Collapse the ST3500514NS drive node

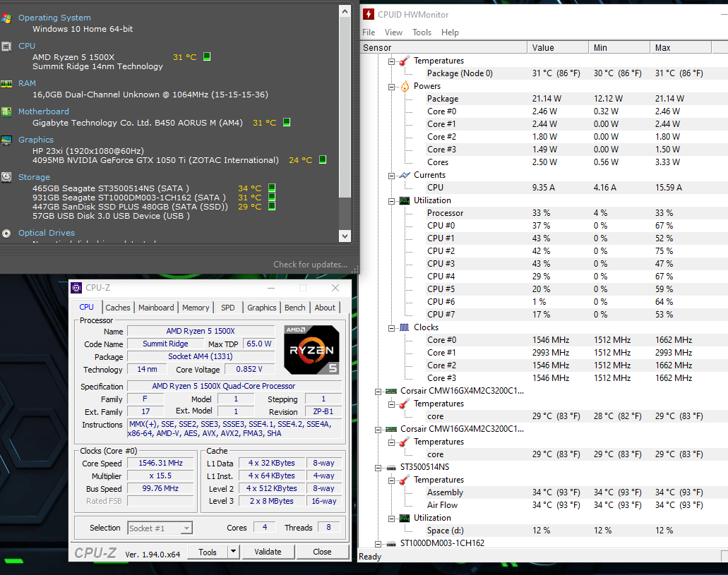click(x=378, y=467)
